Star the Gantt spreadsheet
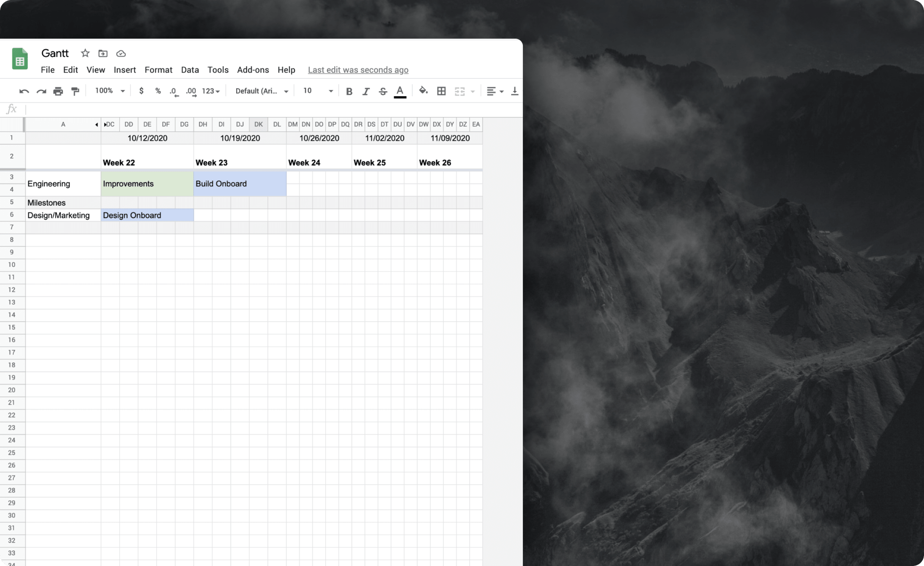924x566 pixels. click(85, 53)
